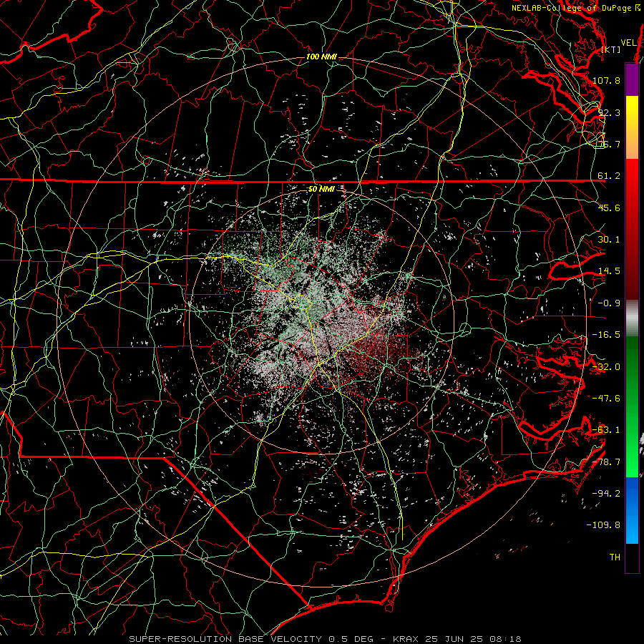Click the 61.2 velocity scale value
Viewport: 644px width, 644px height.
609,176
